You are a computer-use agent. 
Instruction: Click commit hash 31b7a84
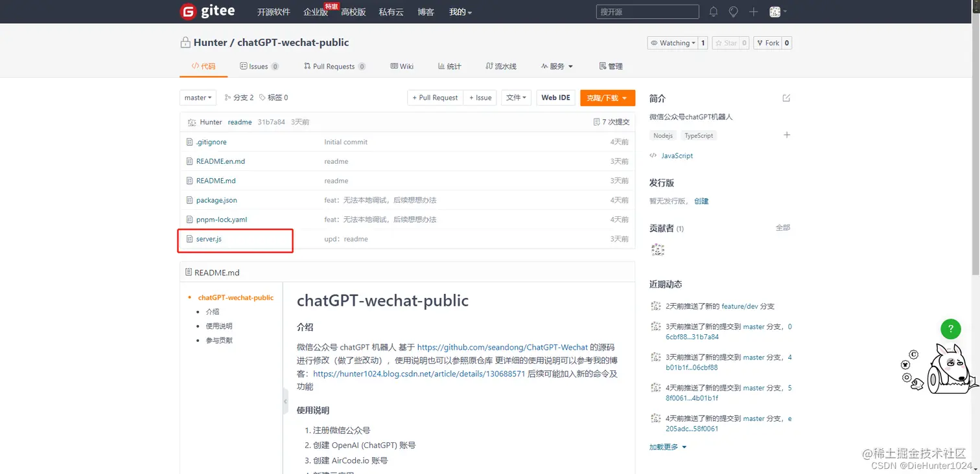tap(271, 122)
